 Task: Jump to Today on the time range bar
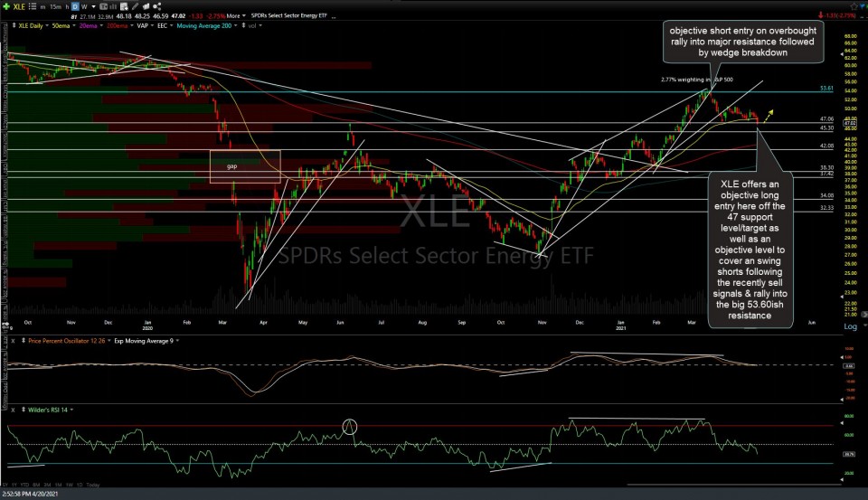click(93, 485)
